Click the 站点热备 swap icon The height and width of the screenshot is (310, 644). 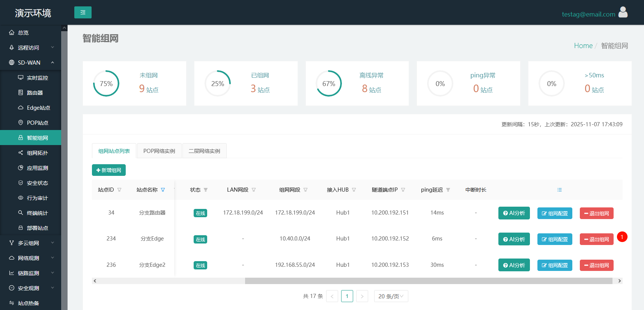(12, 303)
